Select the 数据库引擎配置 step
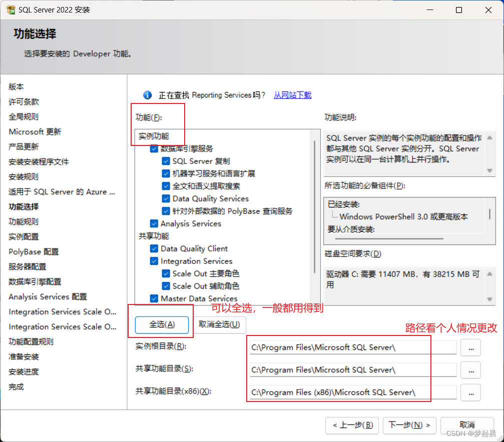This screenshot has width=504, height=442. (x=35, y=281)
